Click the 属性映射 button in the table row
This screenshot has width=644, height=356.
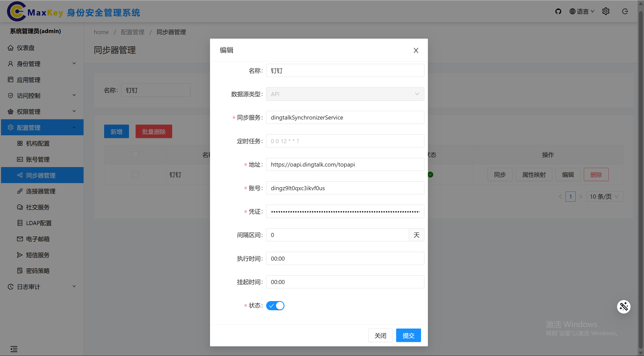534,174
